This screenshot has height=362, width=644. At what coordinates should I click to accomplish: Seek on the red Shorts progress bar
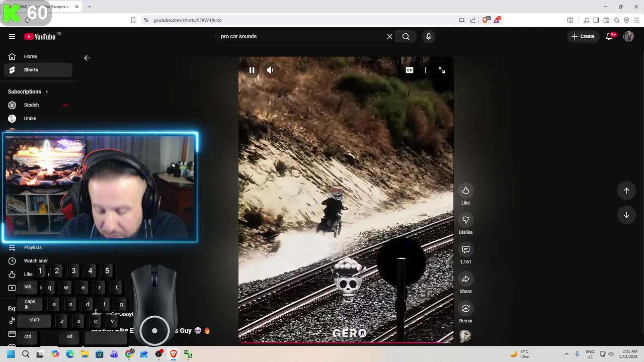tap(346, 343)
